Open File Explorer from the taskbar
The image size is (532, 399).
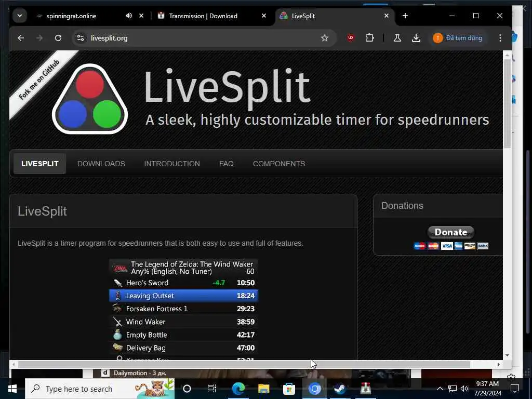point(263,389)
